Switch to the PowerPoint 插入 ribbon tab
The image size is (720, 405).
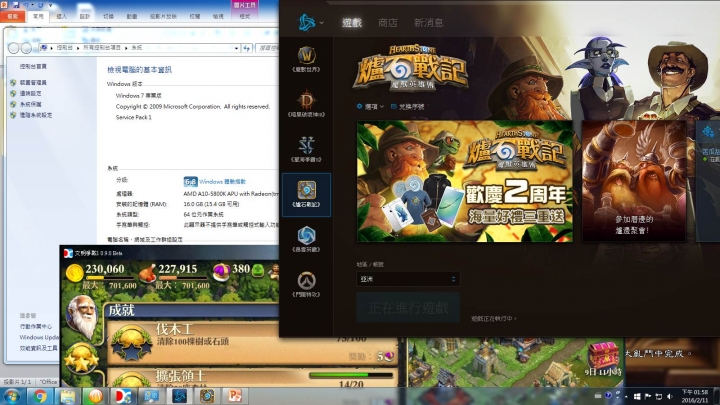point(62,16)
